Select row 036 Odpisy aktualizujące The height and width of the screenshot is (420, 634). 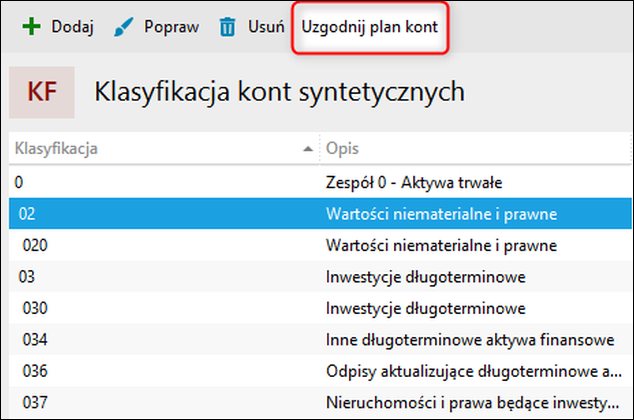pyautogui.click(x=320, y=371)
